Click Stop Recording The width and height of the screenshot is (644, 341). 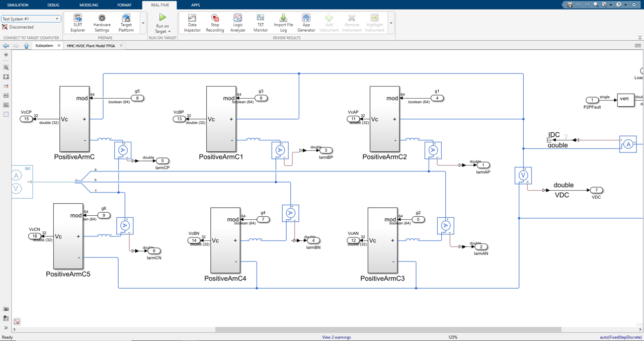(x=215, y=24)
